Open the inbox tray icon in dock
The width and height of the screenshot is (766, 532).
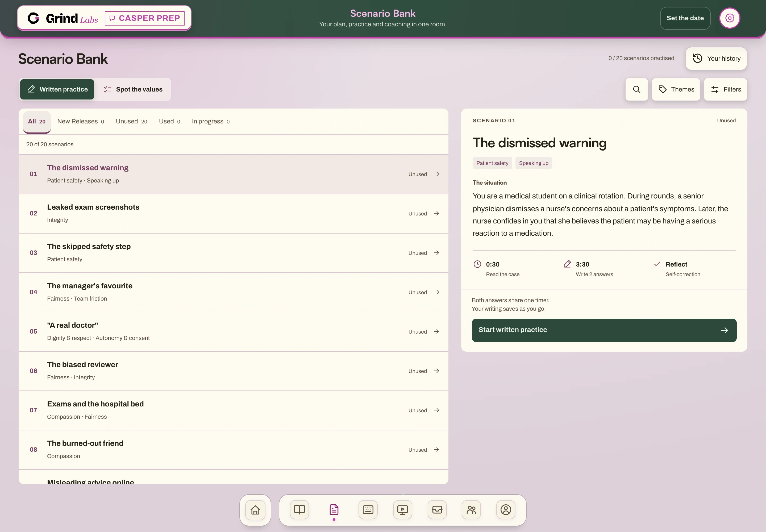(x=437, y=510)
